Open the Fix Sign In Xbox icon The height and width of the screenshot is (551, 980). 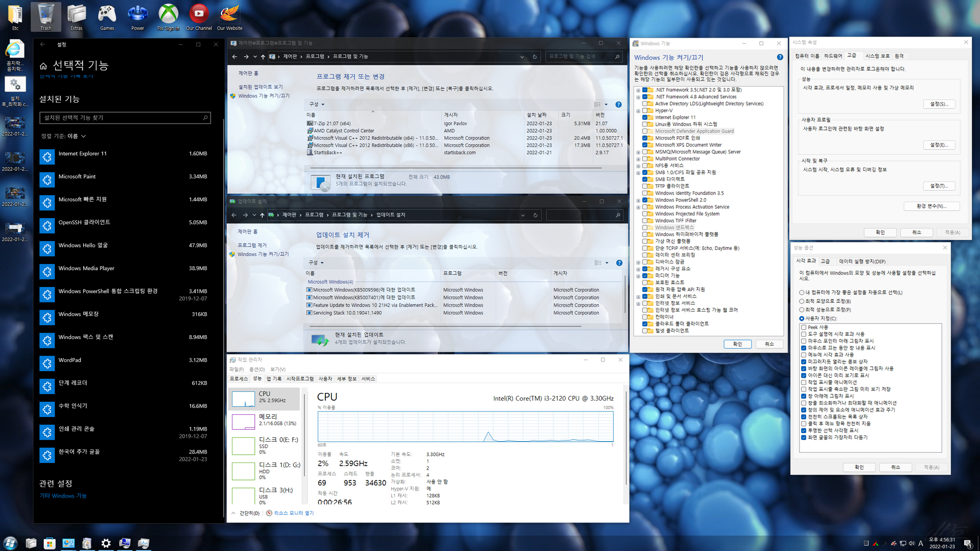pos(168,16)
